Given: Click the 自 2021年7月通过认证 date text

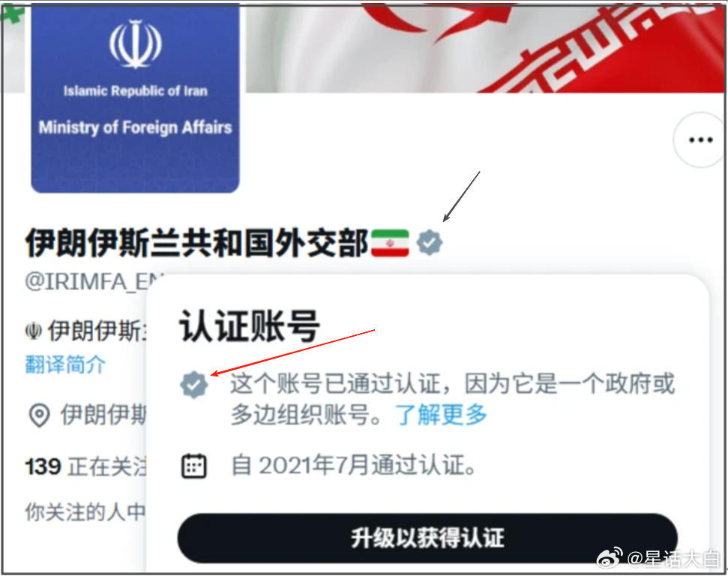Looking at the screenshot, I should pyautogui.click(x=353, y=466).
